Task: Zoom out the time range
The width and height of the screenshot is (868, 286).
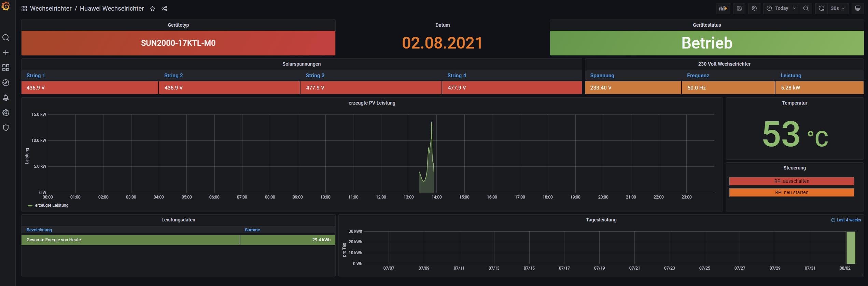Action: [806, 9]
